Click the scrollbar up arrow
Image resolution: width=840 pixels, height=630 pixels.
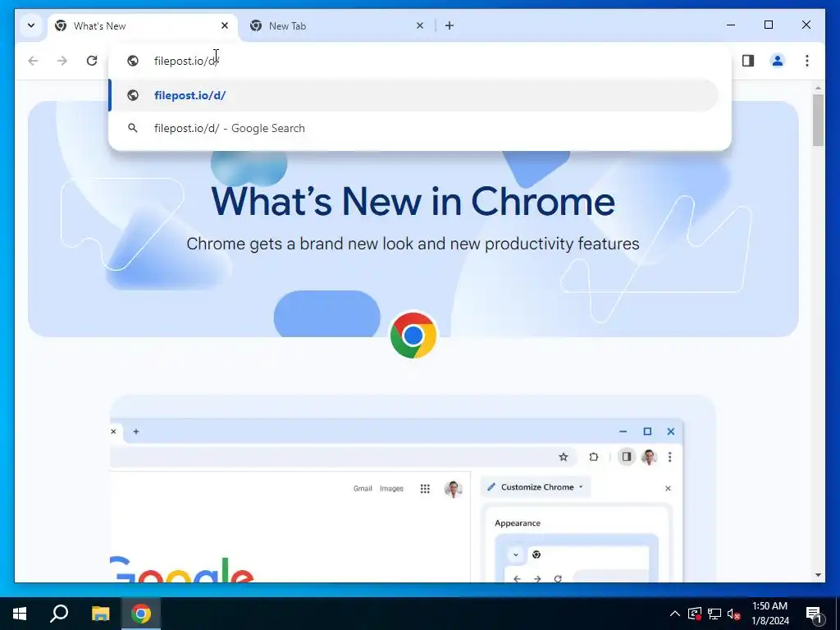(x=818, y=87)
